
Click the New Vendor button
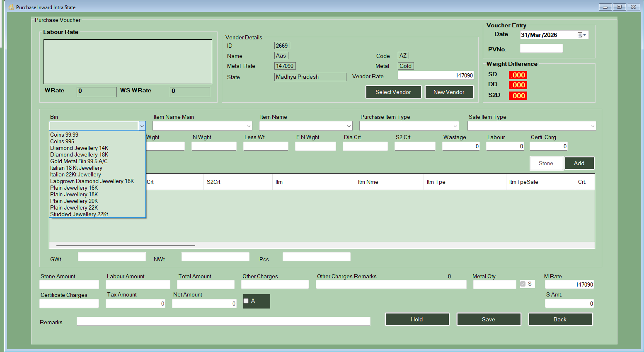(x=449, y=92)
